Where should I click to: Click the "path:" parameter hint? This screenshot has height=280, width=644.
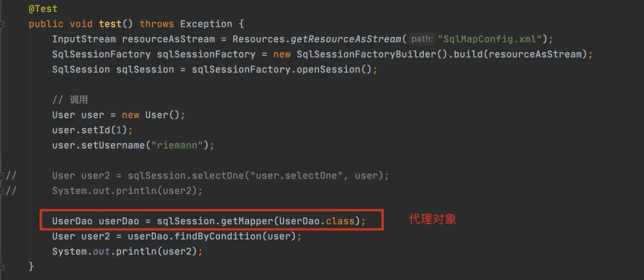tap(422, 39)
